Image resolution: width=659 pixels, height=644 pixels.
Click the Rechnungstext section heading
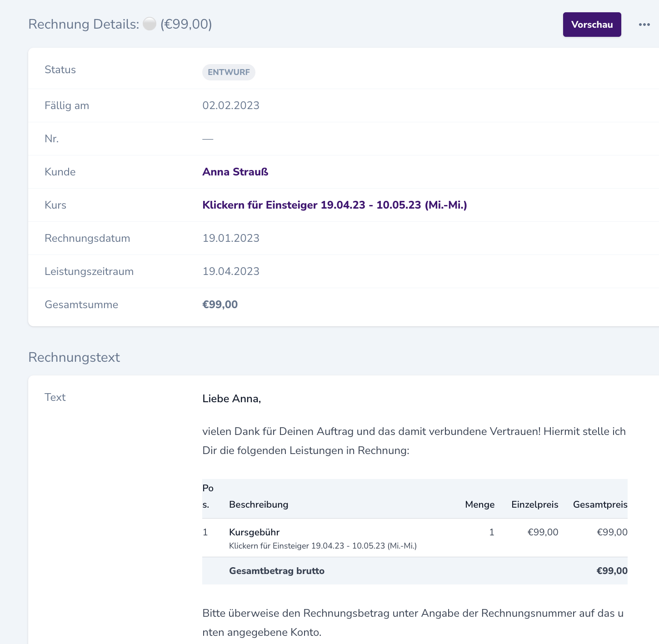pyautogui.click(x=74, y=357)
